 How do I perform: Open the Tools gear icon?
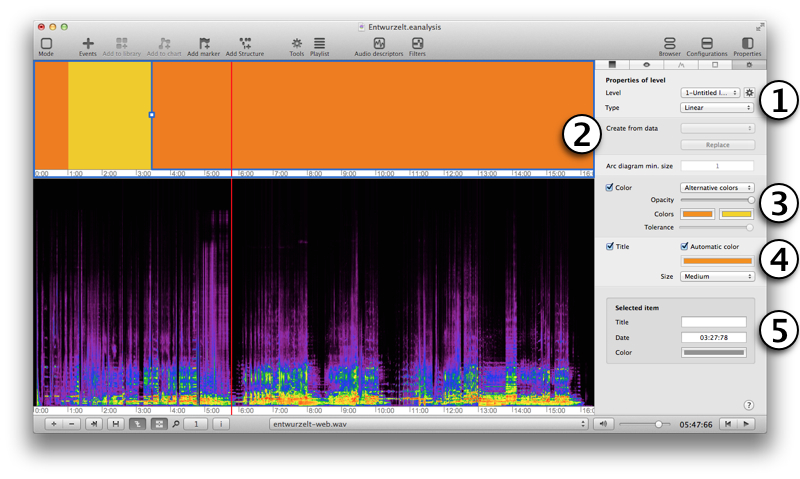[x=296, y=44]
